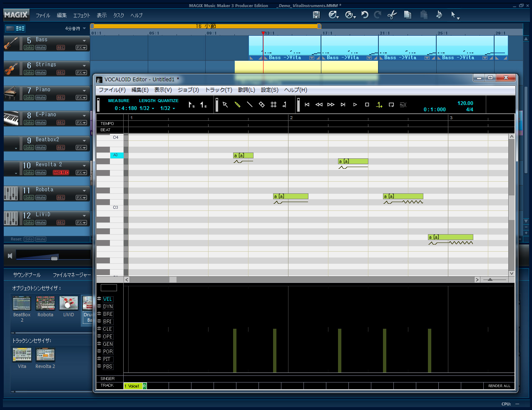532x410 pixels.
Task: Jump to the song start in VOCALOID transport
Action: click(307, 105)
